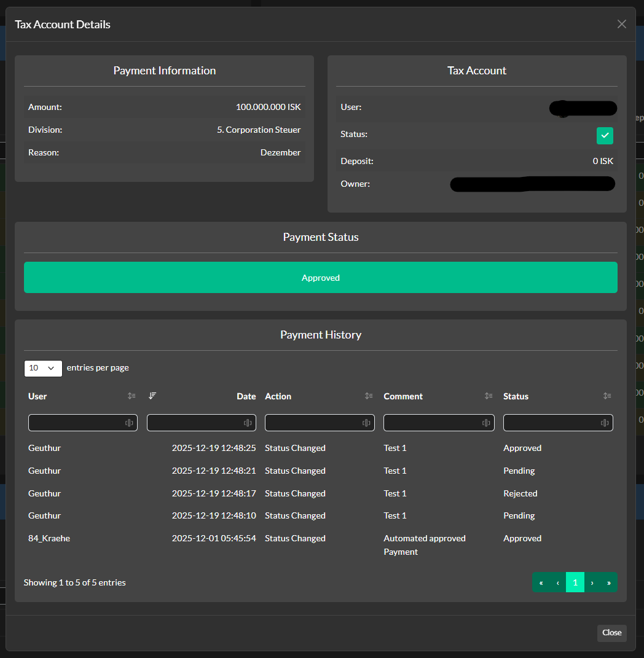Toggle the green Status checkmark in Tax Account
This screenshot has width=644, height=658.
pos(605,136)
